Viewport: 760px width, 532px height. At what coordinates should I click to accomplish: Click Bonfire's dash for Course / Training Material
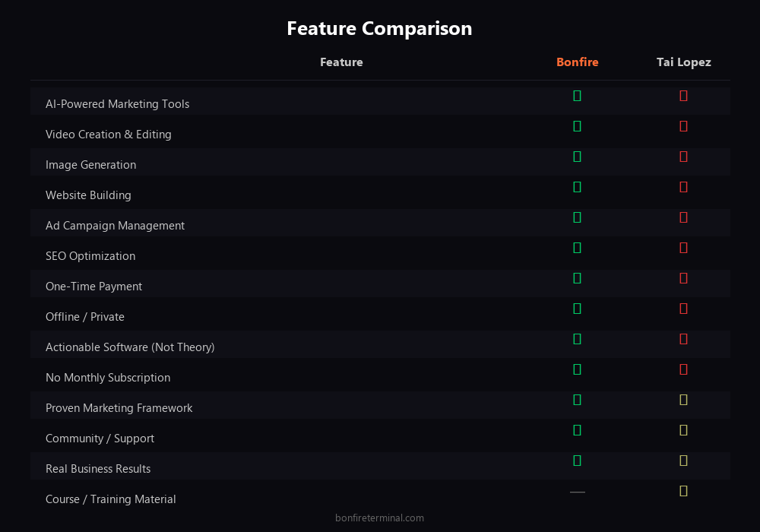point(577,492)
